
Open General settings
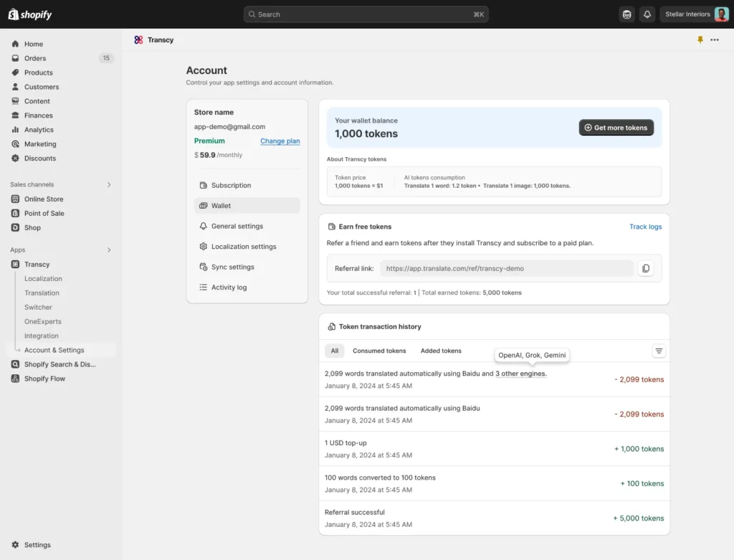click(x=247, y=226)
